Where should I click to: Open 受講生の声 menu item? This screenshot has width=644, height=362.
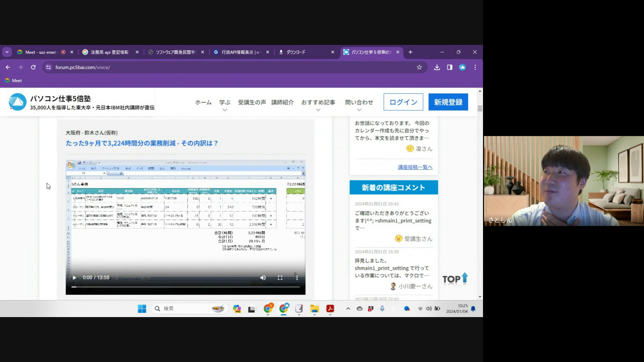tap(252, 103)
